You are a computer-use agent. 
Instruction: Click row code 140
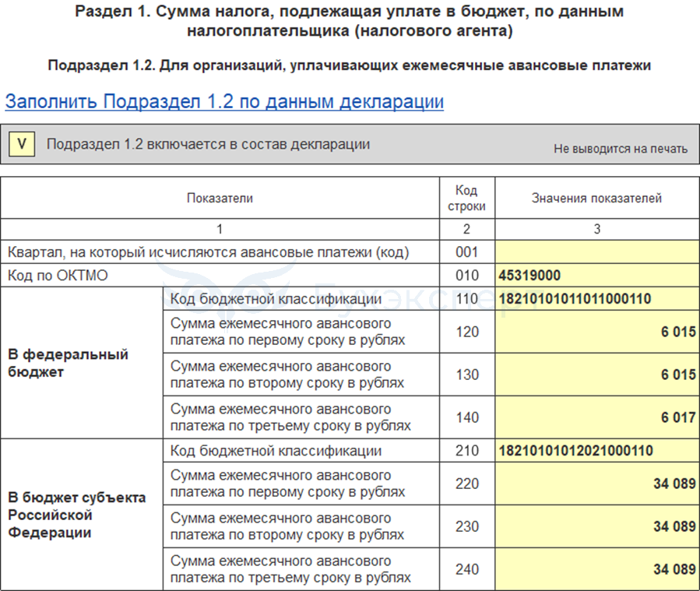point(467,417)
